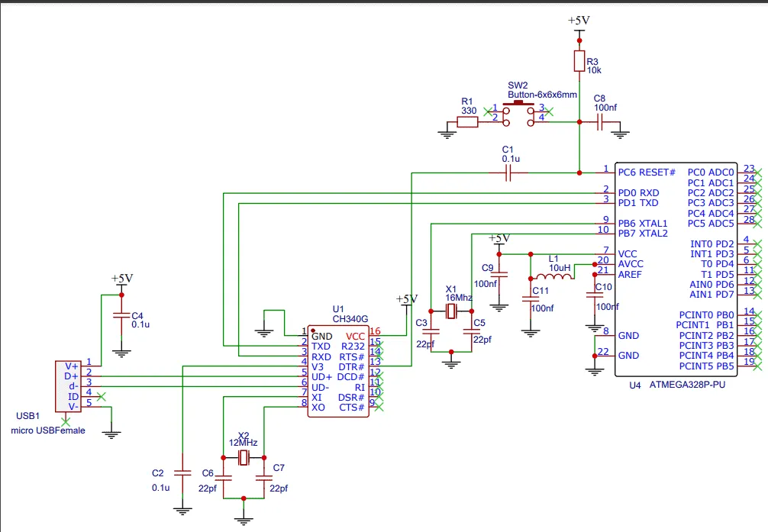768x532 pixels.
Task: Select capacitor C5 22pf symbol
Action: coord(472,331)
